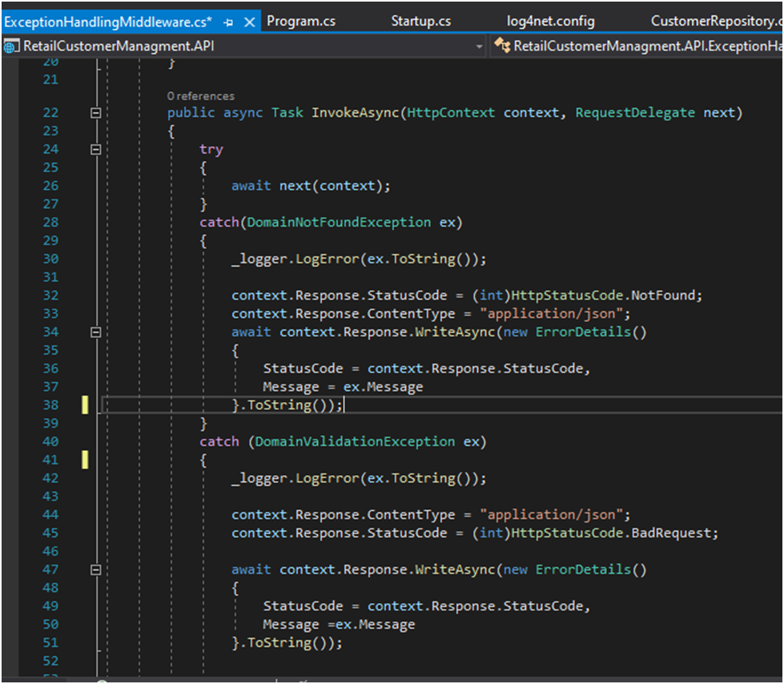This screenshot has height=684, width=784.
Task: Click the DomainNotFoundException type in catch
Action: pos(340,222)
